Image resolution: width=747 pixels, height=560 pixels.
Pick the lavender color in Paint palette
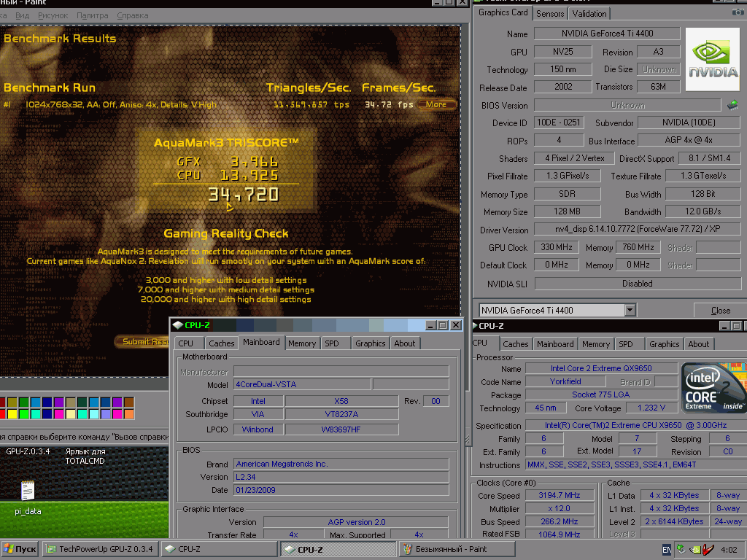tap(105, 414)
